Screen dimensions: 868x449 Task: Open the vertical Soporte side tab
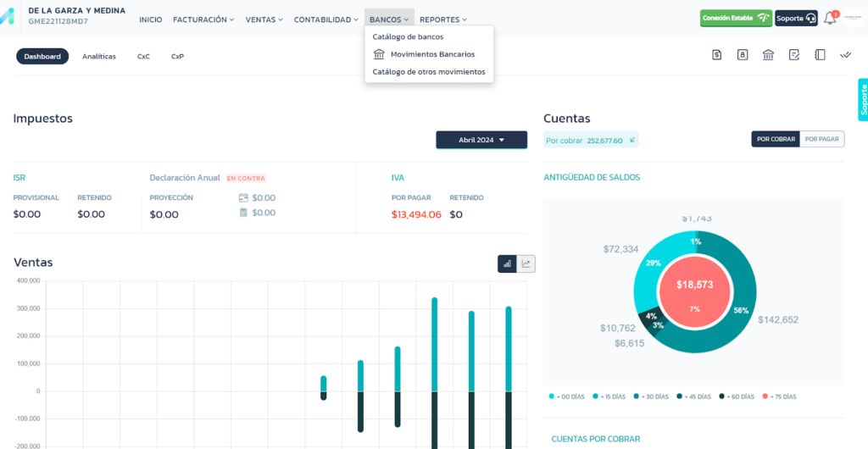(x=863, y=99)
